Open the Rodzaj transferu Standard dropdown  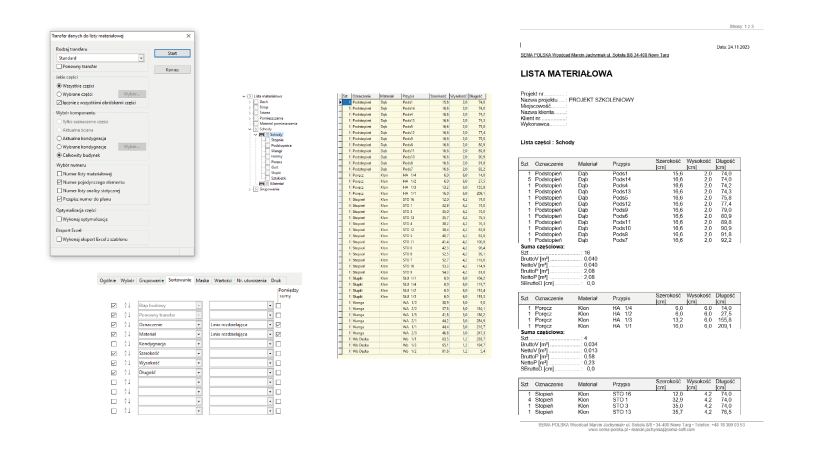coord(141,58)
